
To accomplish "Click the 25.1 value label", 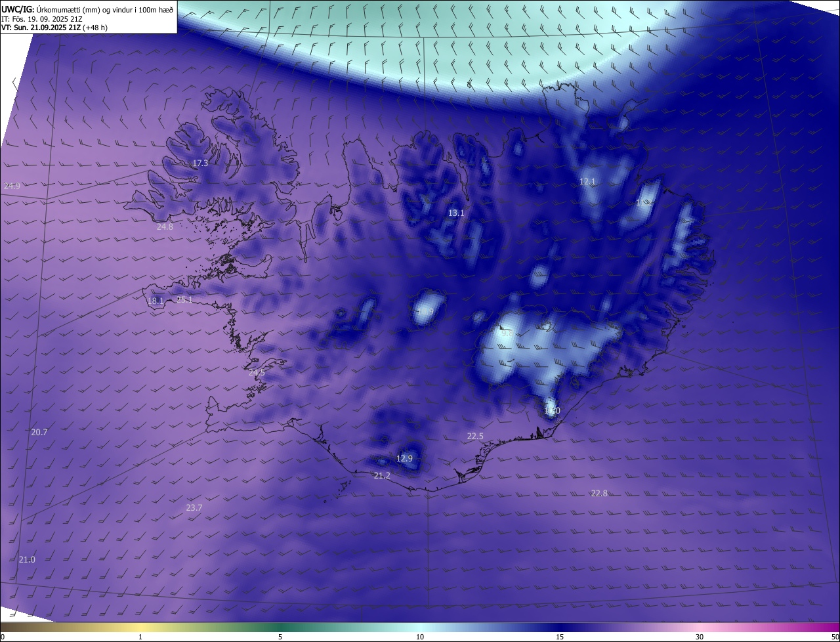I will (x=184, y=300).
